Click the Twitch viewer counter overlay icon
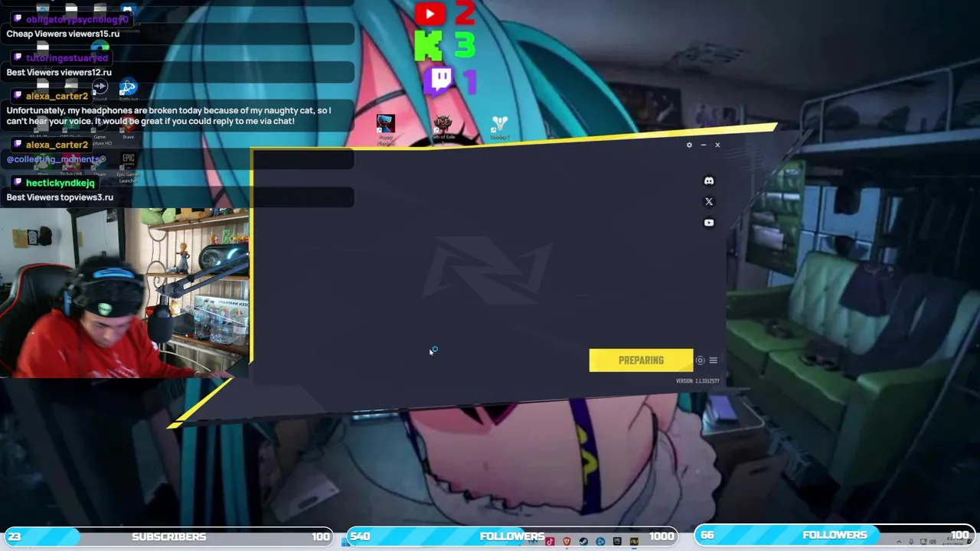 coord(440,80)
